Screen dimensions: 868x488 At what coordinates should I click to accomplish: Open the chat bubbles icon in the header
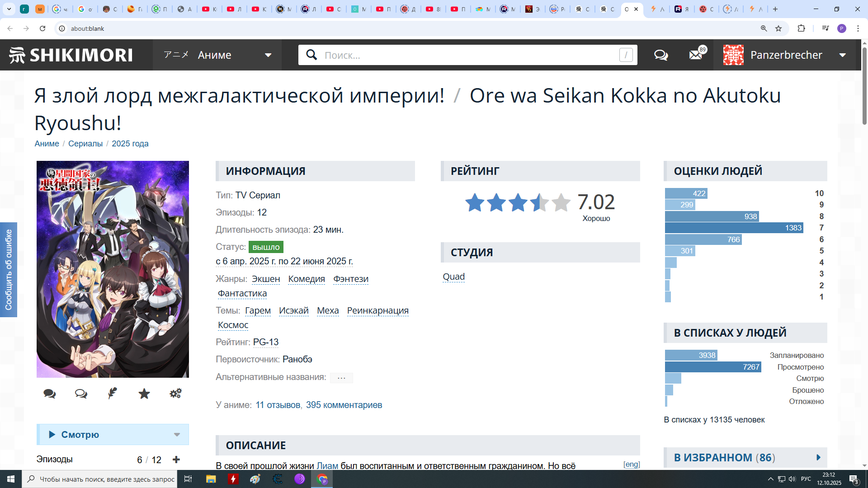(661, 55)
